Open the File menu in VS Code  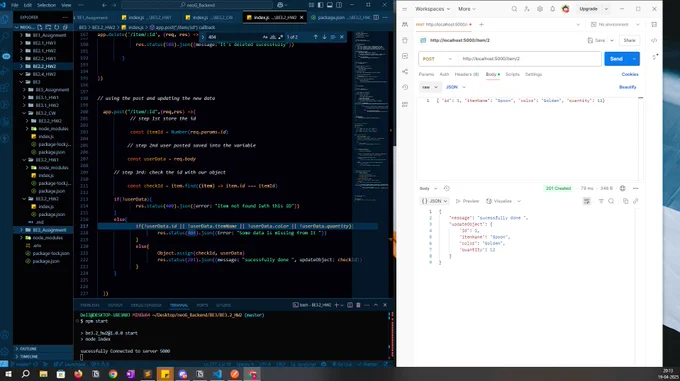coord(14,5)
